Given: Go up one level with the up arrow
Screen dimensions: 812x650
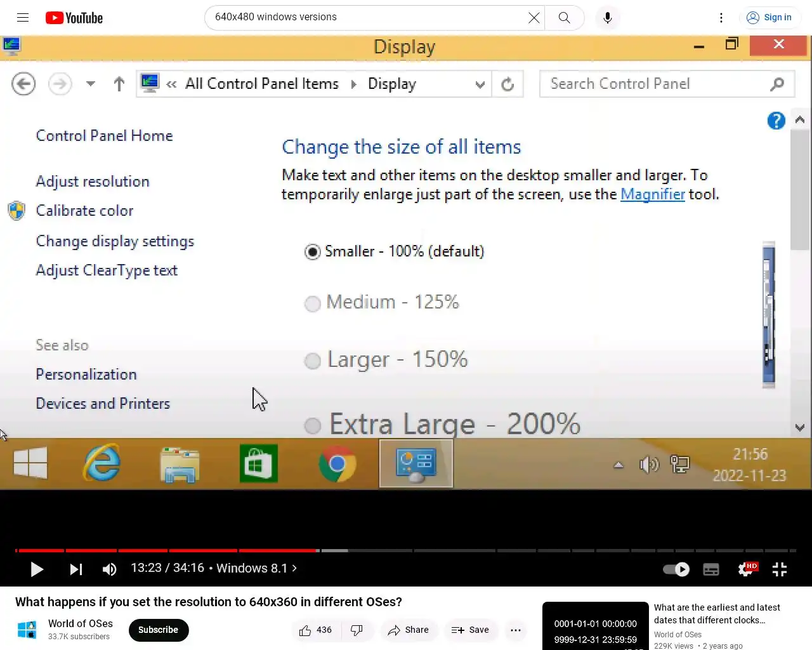Looking at the screenshot, I should 119,84.
